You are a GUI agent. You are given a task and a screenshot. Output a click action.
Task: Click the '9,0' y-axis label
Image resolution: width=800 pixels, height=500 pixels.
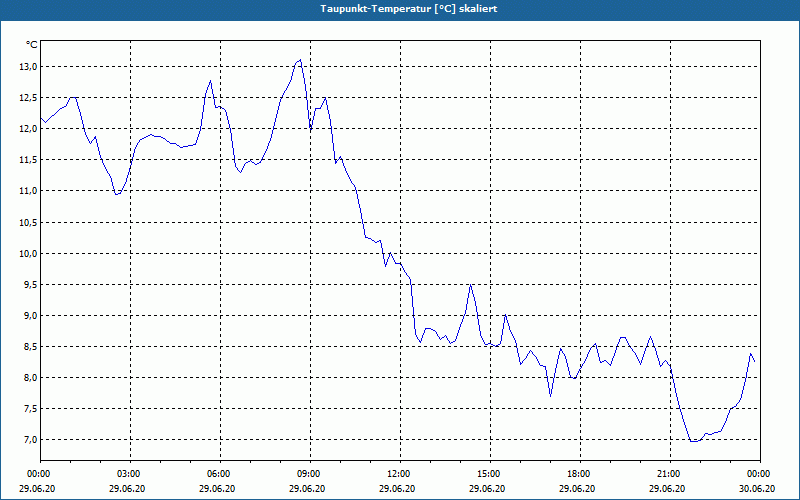(30, 316)
